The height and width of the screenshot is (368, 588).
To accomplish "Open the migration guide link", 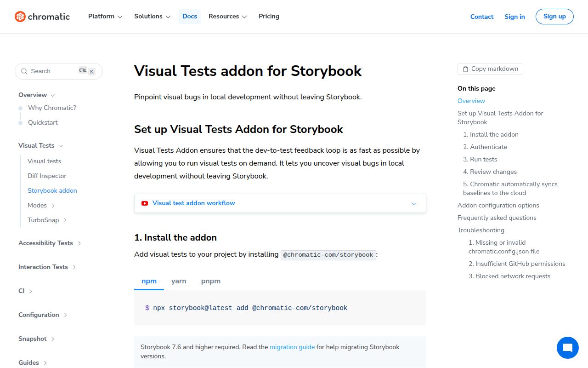I will click(x=292, y=347).
